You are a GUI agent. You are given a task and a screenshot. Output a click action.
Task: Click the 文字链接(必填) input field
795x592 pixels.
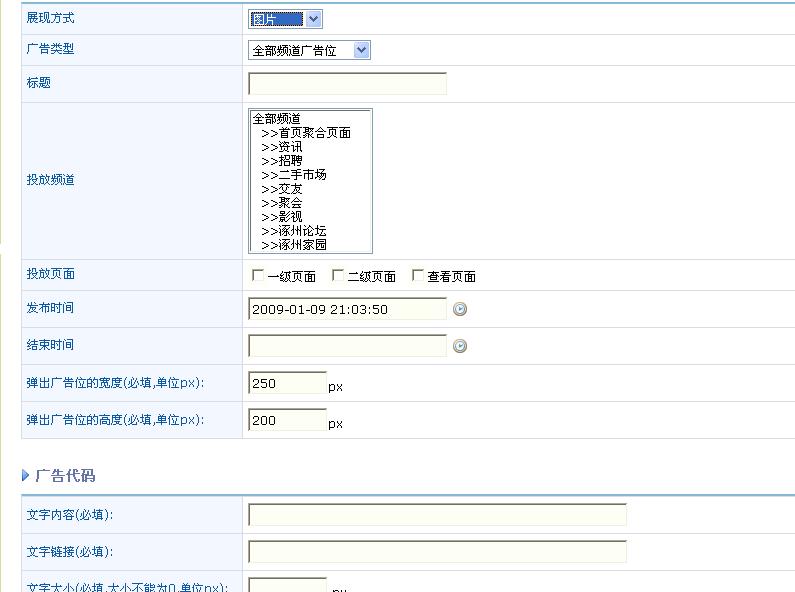pyautogui.click(x=438, y=552)
